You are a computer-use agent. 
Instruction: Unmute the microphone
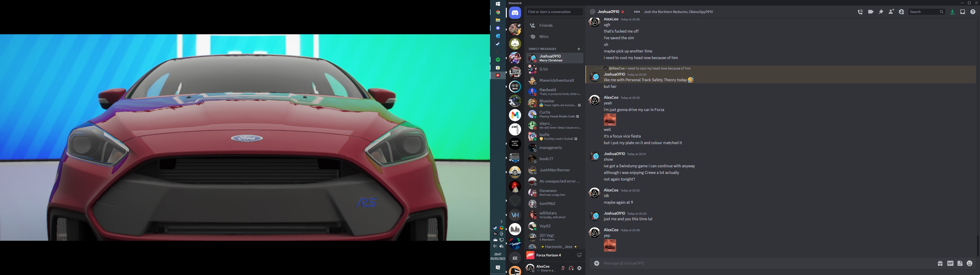click(x=563, y=269)
